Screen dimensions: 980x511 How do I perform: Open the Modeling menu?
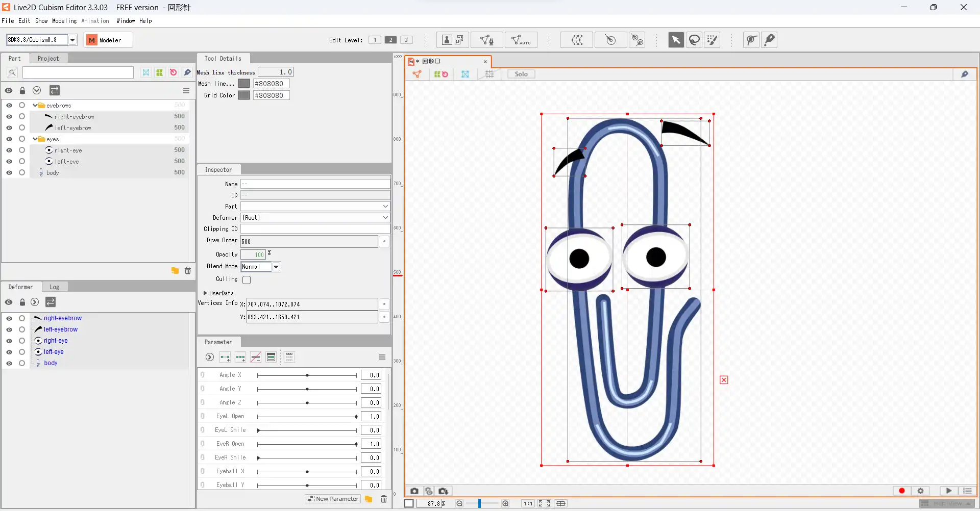click(64, 21)
